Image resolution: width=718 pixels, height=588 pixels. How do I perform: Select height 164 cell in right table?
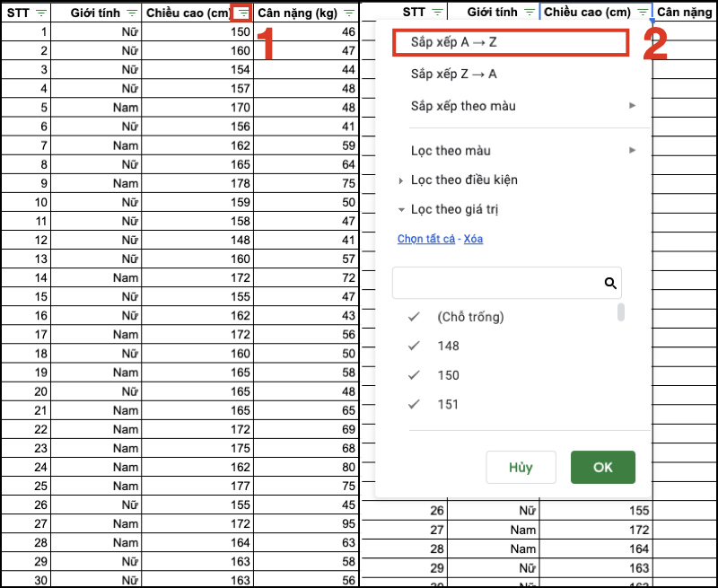point(596,549)
